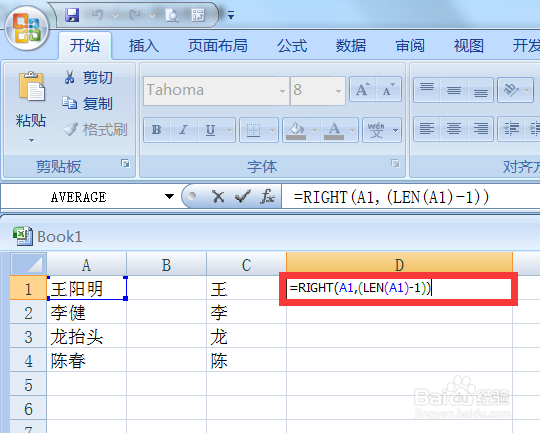540x433 pixels.
Task: Click 剪切 cut button
Action: [x=88, y=78]
